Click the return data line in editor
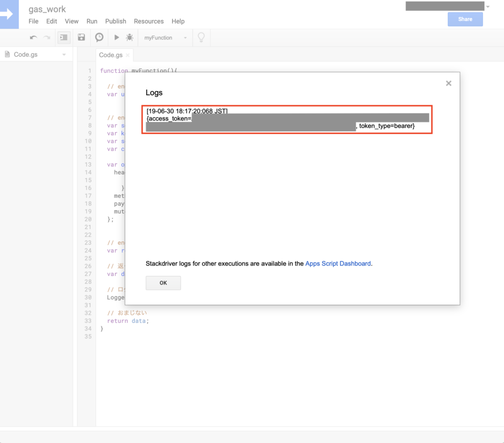Image resolution: width=504 pixels, height=443 pixels. coord(128,321)
